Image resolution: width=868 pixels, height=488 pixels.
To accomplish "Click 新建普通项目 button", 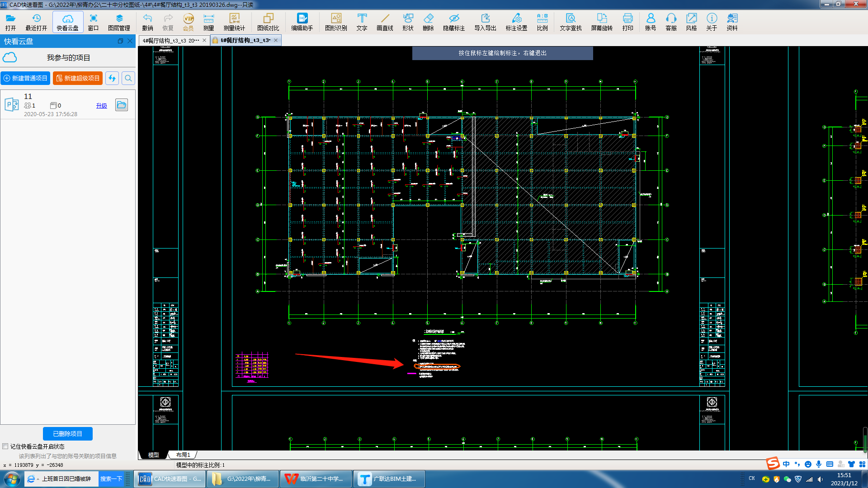I will pos(25,78).
